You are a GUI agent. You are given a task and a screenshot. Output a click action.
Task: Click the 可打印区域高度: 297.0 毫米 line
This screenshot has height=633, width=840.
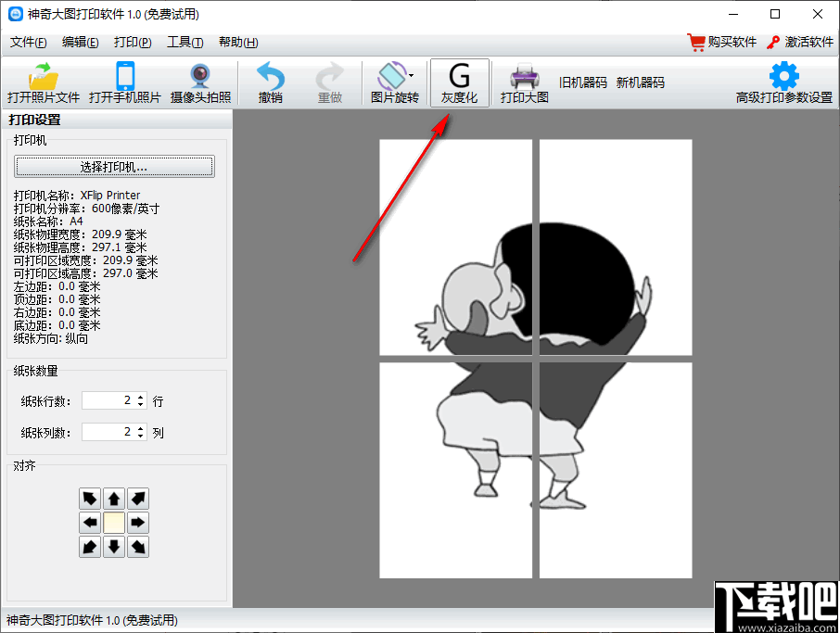point(85,273)
